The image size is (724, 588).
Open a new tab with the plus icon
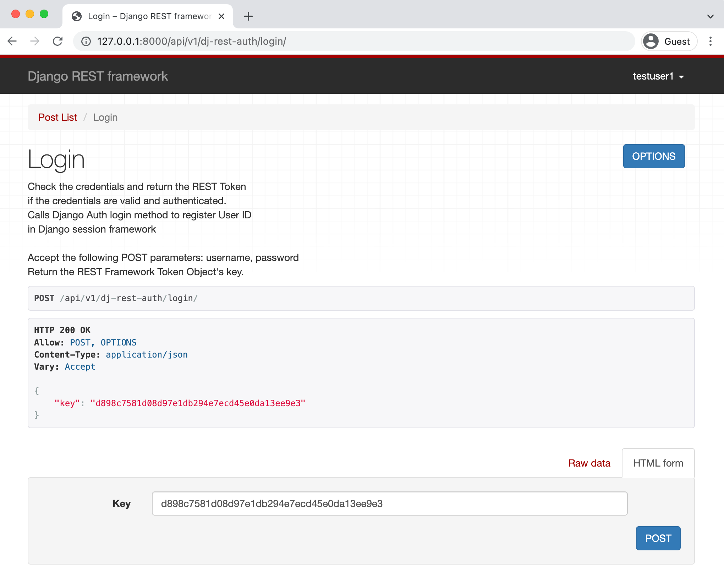tap(248, 16)
